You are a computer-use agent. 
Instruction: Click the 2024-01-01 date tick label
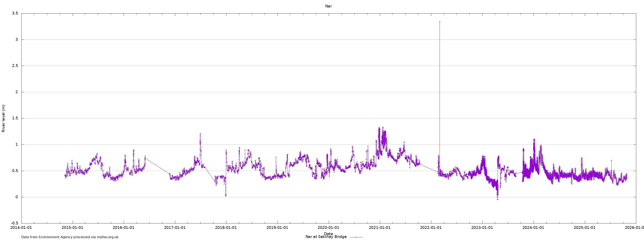(x=533, y=228)
